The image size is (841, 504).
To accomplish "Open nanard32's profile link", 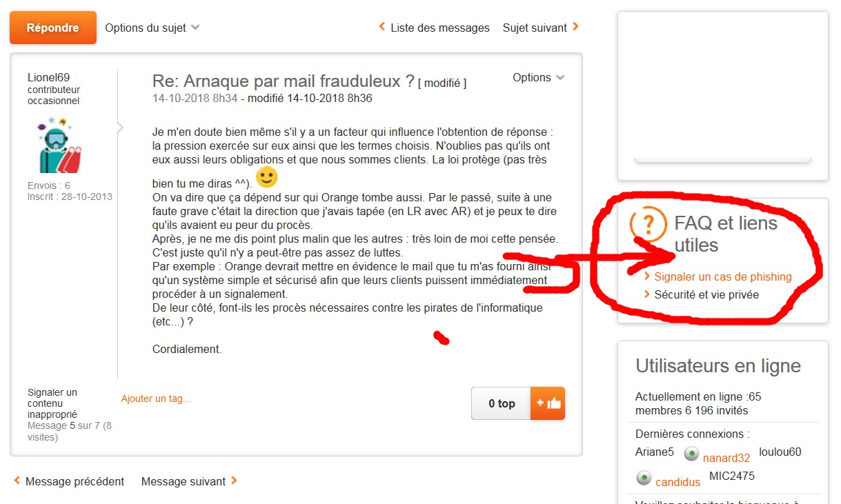I will [726, 458].
